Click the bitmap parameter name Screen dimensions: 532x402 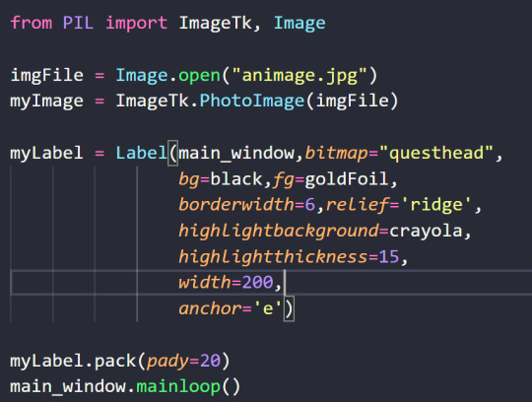click(x=336, y=154)
